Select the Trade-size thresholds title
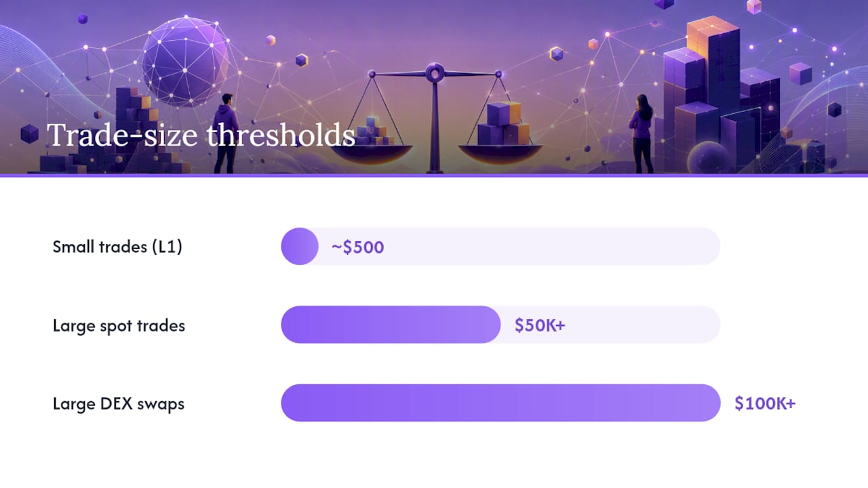The height and width of the screenshot is (488, 868). (x=201, y=135)
